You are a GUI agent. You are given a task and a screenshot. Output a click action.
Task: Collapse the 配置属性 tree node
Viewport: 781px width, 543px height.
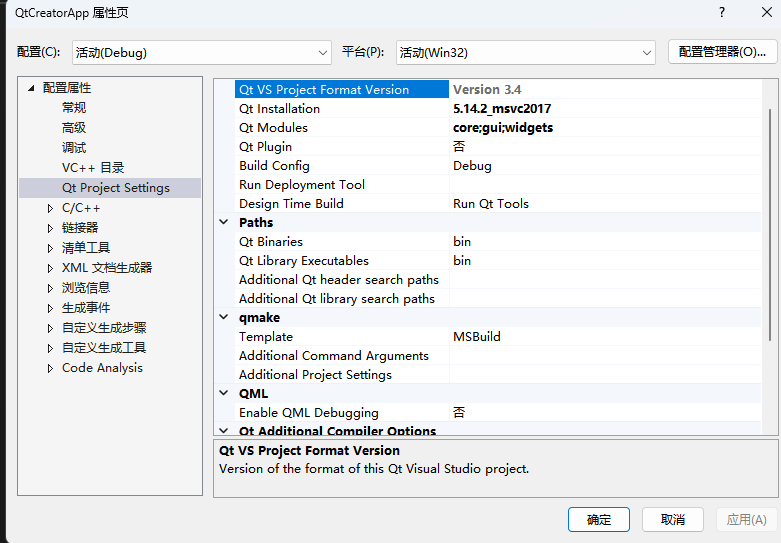(x=31, y=88)
